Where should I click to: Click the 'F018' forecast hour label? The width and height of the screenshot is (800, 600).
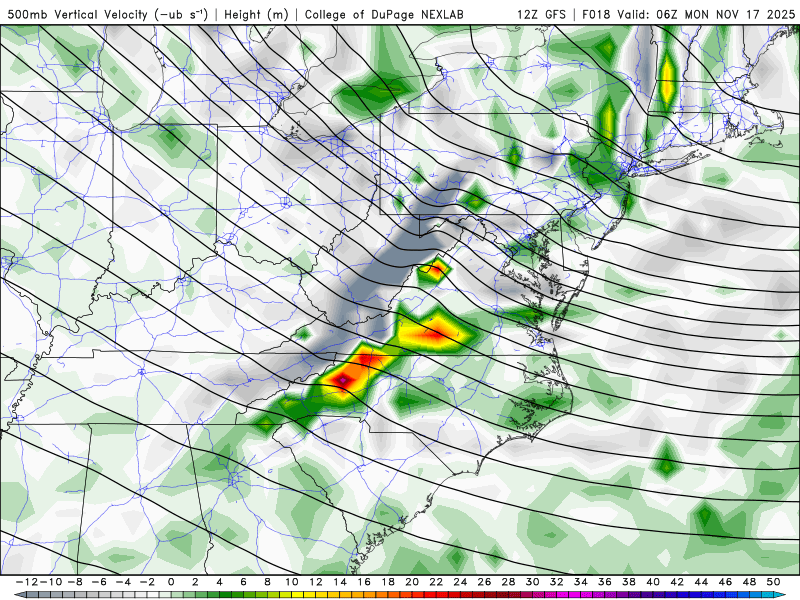click(596, 14)
